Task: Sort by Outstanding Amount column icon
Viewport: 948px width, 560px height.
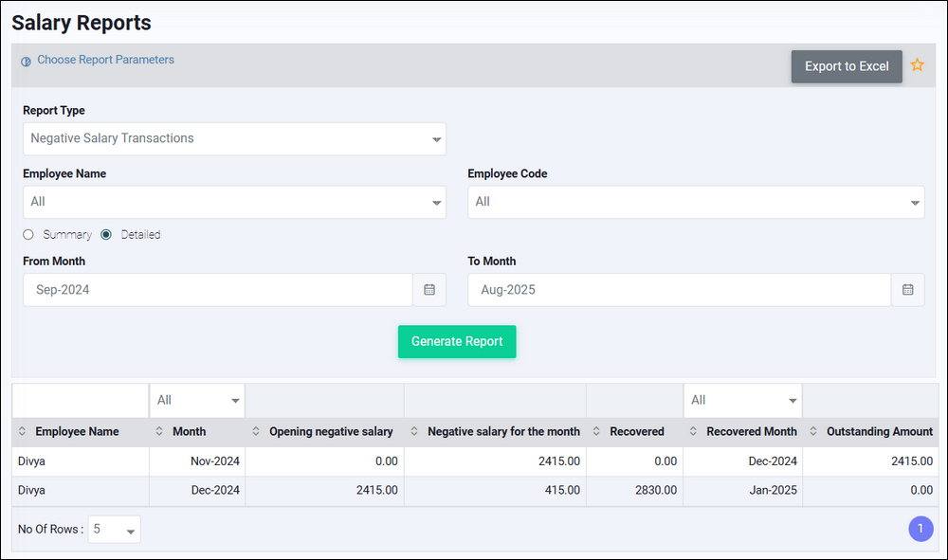Action: (x=813, y=432)
